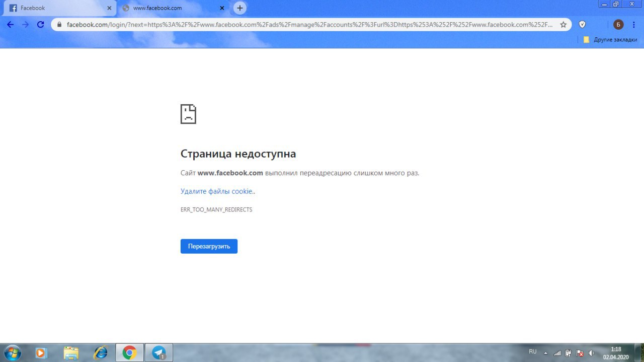The image size is (644, 362).
Task: Minimize the Chrome window
Action: [604, 4]
